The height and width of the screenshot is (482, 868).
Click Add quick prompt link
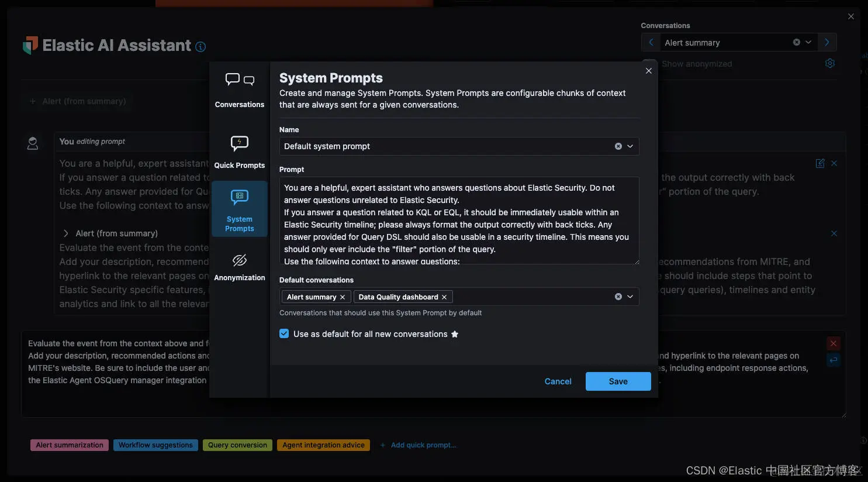click(x=418, y=445)
